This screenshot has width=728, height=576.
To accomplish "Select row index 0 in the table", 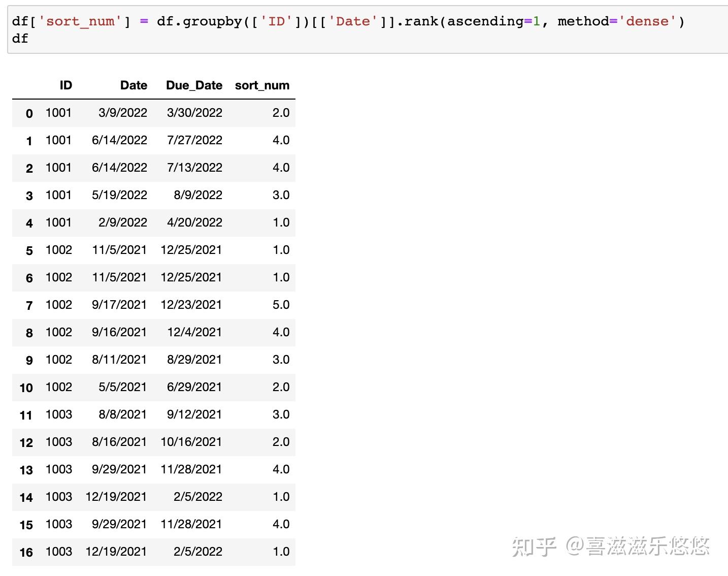I will click(29, 113).
